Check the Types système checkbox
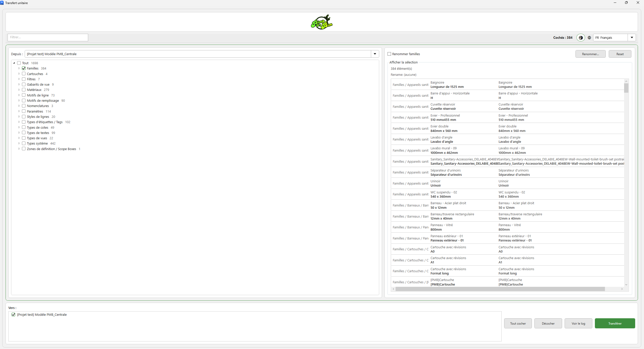 [x=24, y=143]
